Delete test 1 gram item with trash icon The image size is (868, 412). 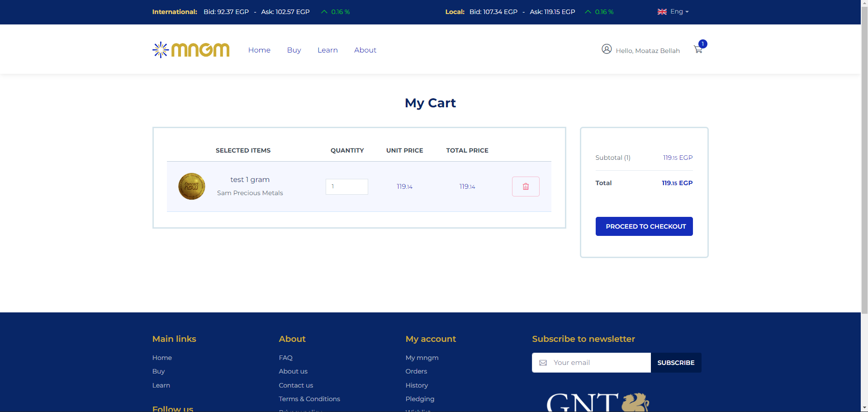coord(526,187)
